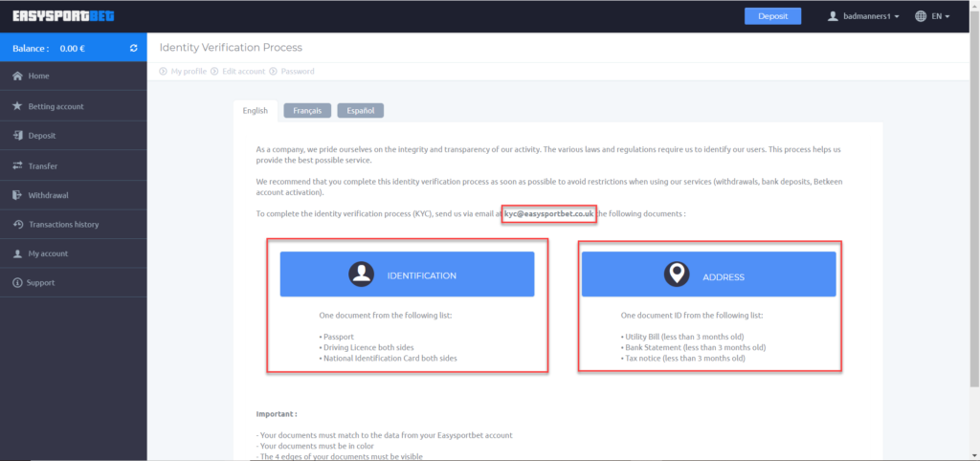Click the Withdrawal sidebar icon

tap(17, 195)
